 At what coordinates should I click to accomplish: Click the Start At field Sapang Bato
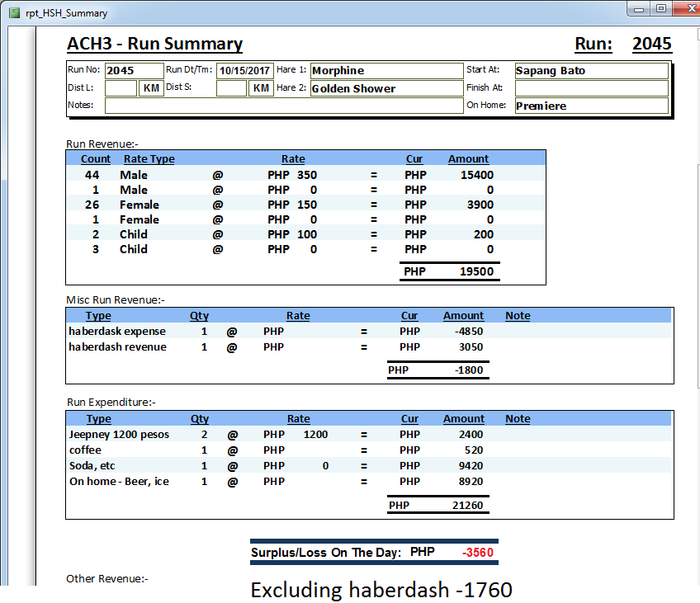[x=590, y=71]
